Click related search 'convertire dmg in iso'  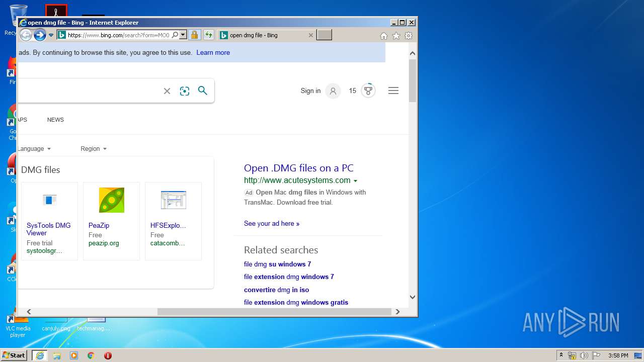pyautogui.click(x=276, y=290)
